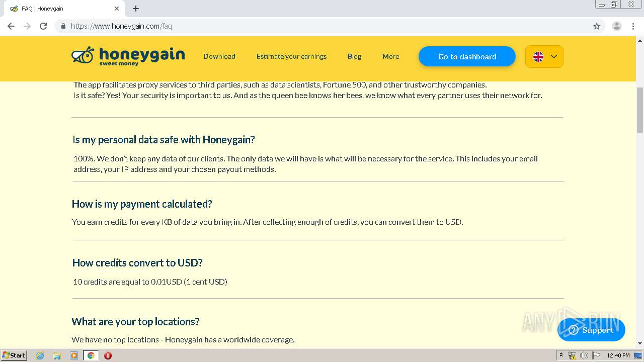Click the Go to dashboard button

[467, 56]
